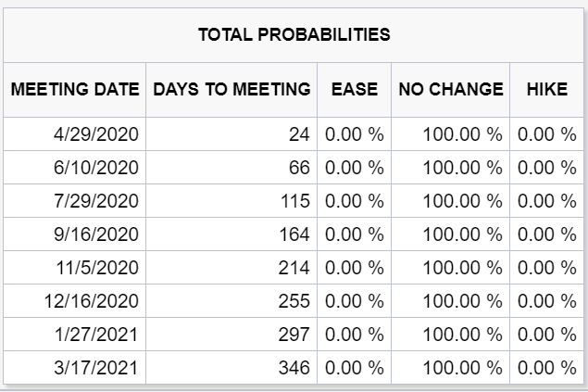Click the EASE column header

(355, 89)
